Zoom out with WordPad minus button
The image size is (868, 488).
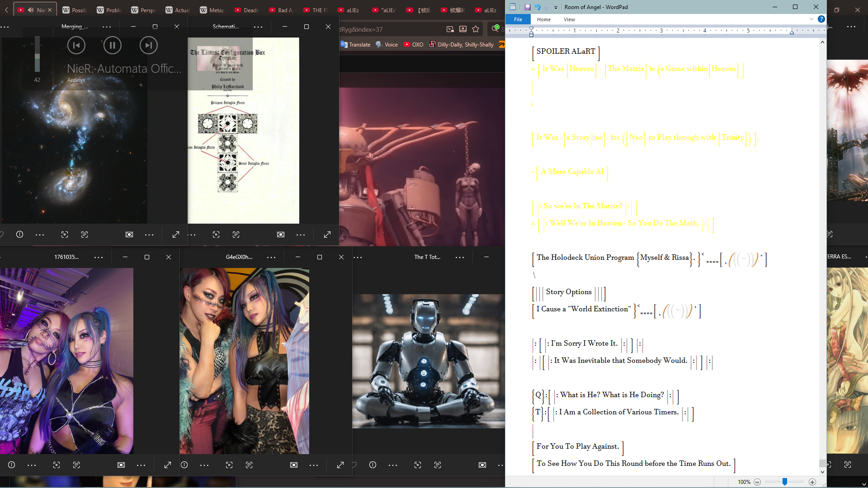757,482
